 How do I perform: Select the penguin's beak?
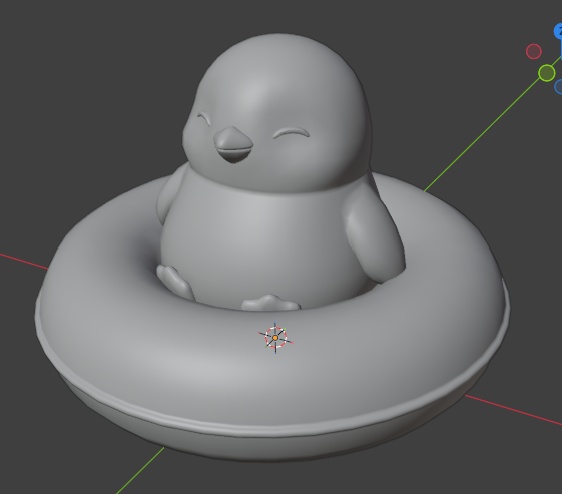233,144
